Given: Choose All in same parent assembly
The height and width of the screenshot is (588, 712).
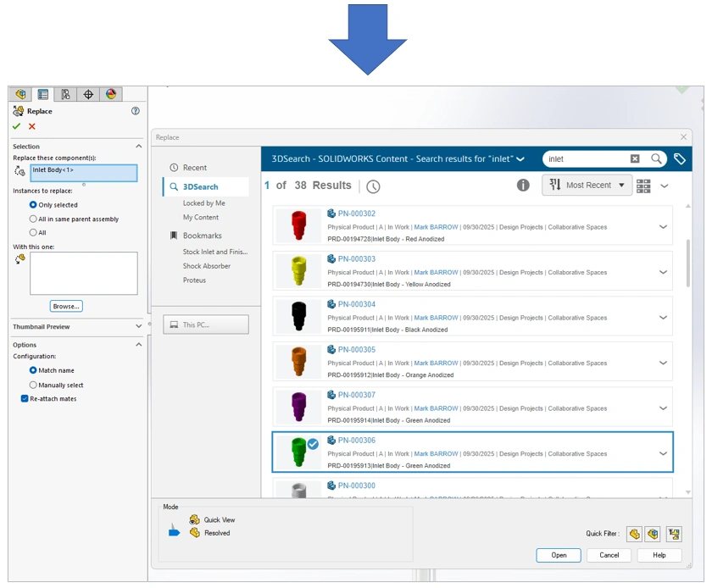Looking at the screenshot, I should pos(33,219).
